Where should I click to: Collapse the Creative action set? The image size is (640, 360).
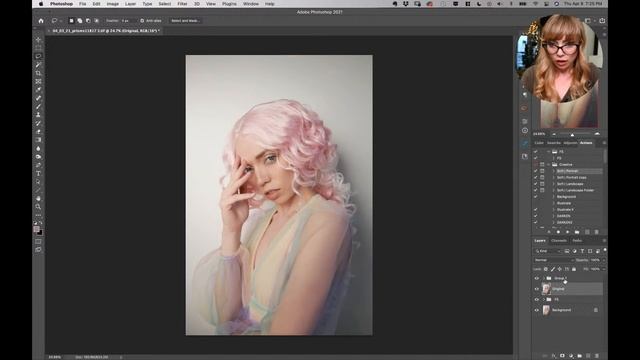coord(549,164)
